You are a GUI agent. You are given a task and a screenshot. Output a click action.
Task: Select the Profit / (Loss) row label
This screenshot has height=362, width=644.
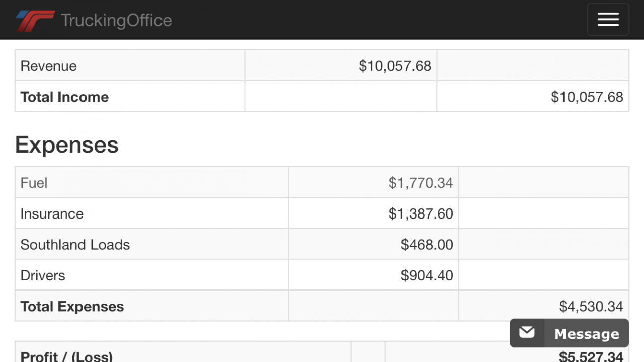tap(66, 356)
